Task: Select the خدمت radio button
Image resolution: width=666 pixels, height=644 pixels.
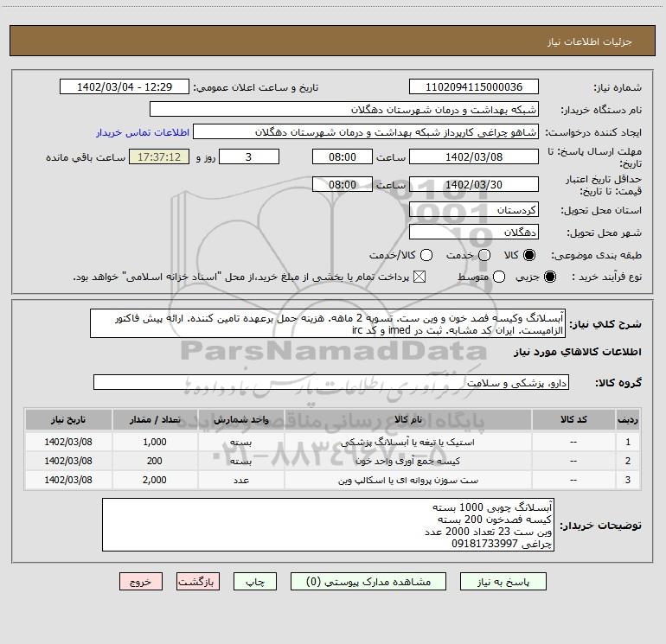Action: [x=484, y=255]
